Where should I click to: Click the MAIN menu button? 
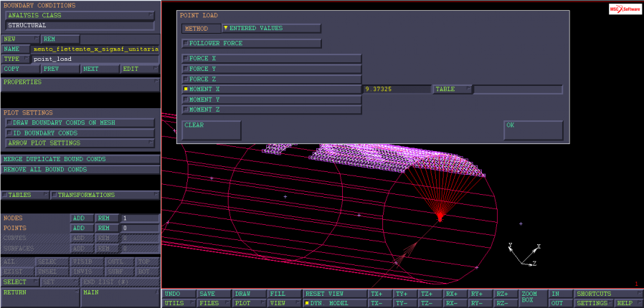[x=120, y=298]
